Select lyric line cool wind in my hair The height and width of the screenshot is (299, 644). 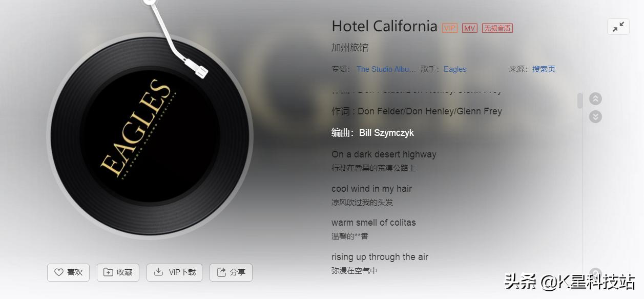click(371, 189)
